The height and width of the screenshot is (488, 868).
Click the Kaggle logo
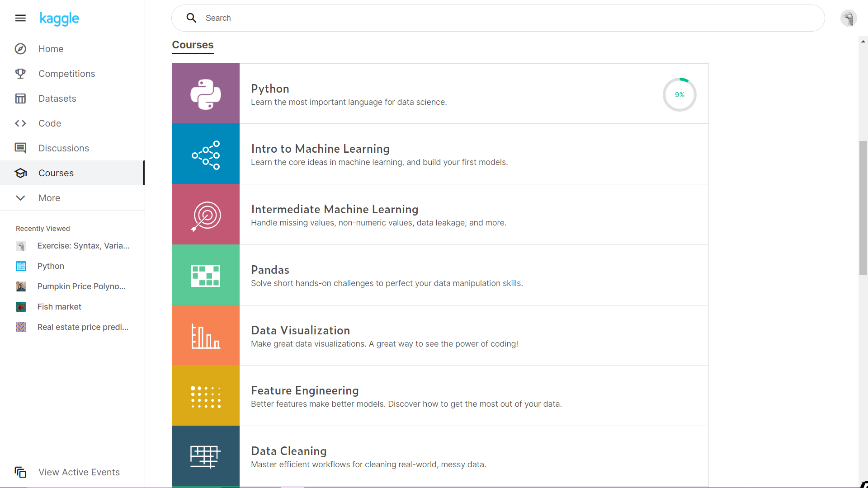point(59,19)
